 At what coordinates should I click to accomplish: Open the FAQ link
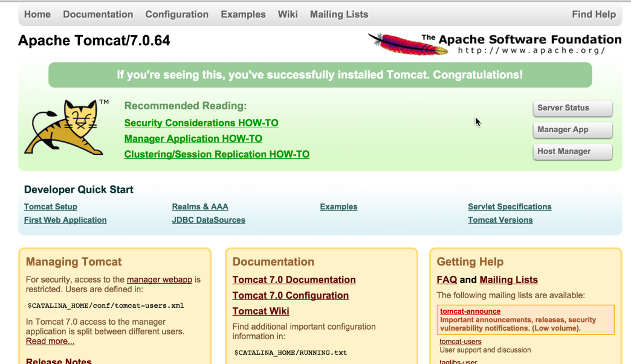[x=447, y=279]
